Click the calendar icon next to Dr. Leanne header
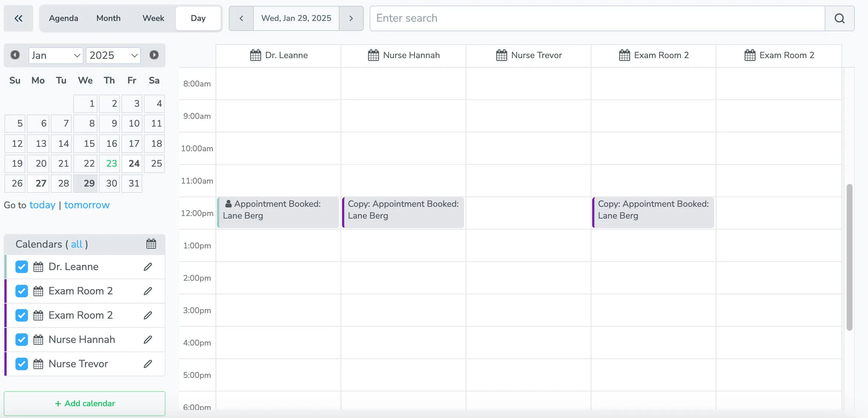Screen dimensions: 868x418 [x=255, y=55]
